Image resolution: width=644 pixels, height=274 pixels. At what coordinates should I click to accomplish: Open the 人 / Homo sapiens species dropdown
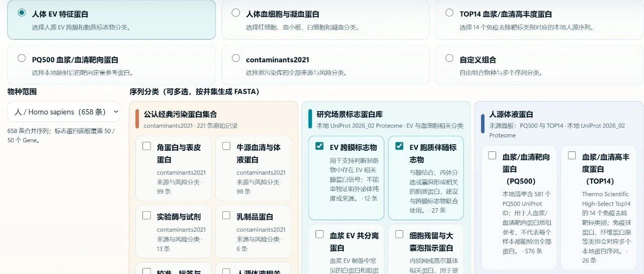pyautogui.click(x=64, y=112)
